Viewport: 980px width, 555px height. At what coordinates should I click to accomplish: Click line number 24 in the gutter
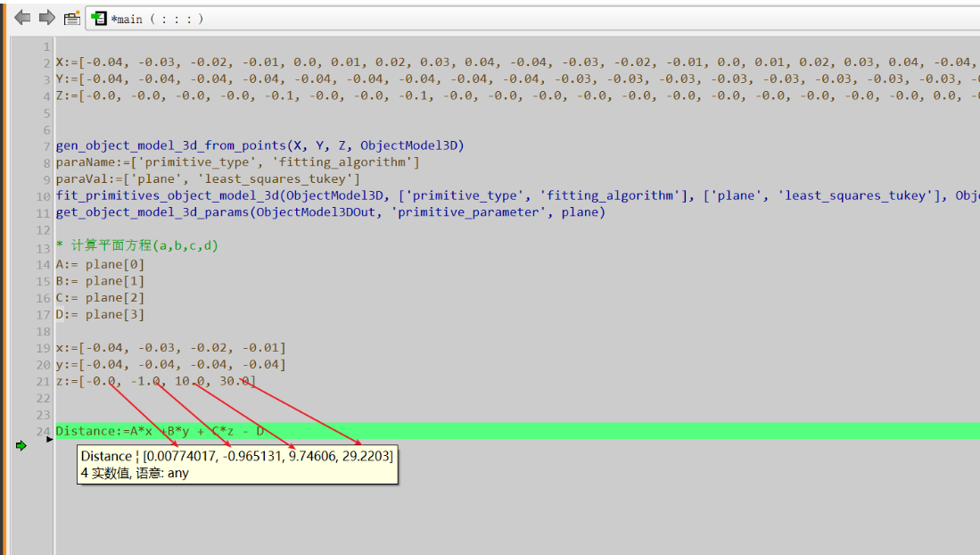(42, 431)
